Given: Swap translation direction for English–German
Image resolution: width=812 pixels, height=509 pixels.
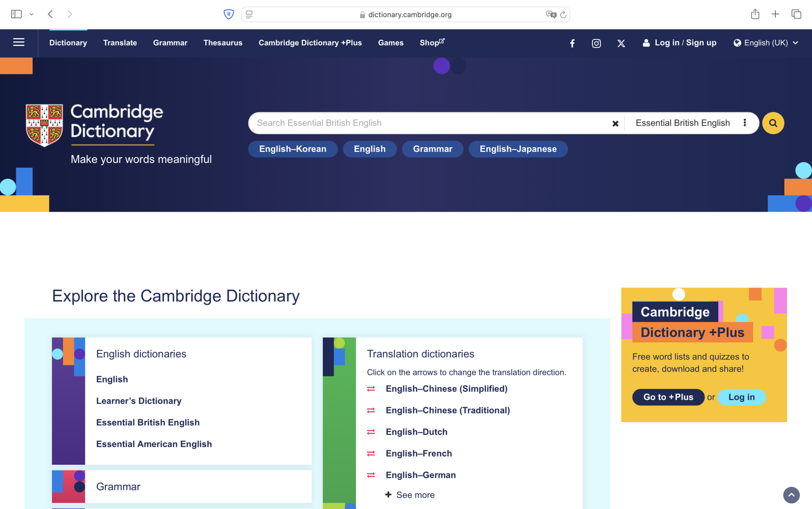Looking at the screenshot, I should click(371, 475).
